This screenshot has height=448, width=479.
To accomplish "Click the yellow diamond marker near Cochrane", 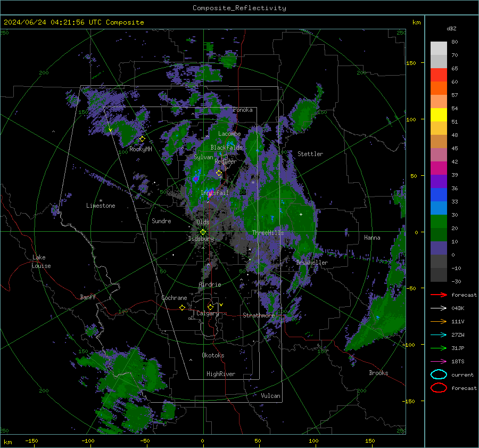I will tap(182, 307).
